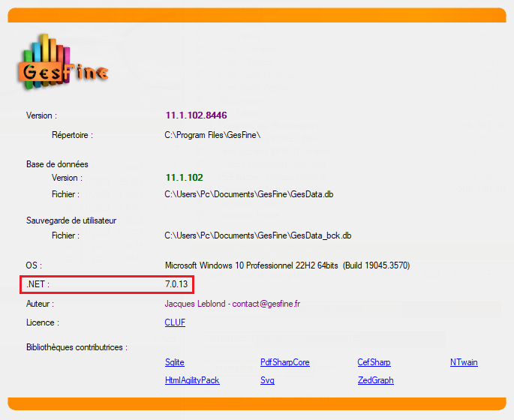
Task: Click the Windows 10 OS build text
Action: click(x=287, y=265)
